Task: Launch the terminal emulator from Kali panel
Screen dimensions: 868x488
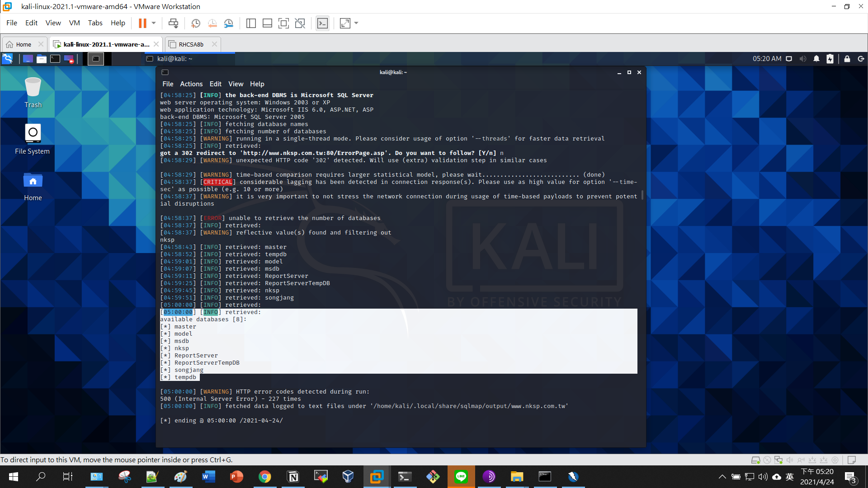Action: tap(55, 59)
